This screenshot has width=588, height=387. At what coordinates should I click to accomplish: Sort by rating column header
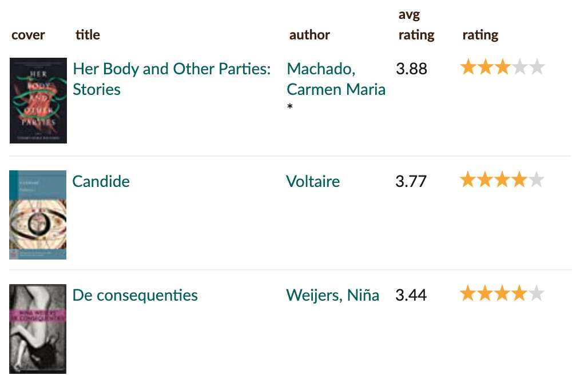[x=480, y=35]
